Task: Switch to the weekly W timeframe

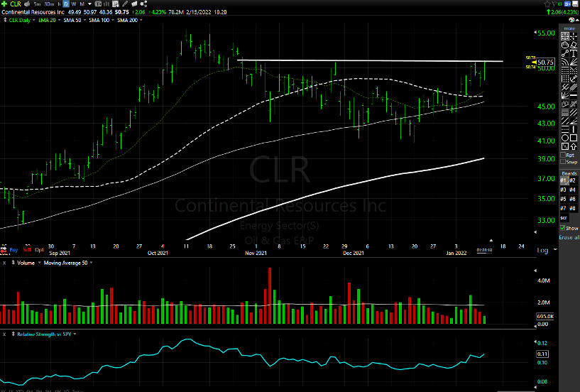Action: pyautogui.click(x=74, y=4)
